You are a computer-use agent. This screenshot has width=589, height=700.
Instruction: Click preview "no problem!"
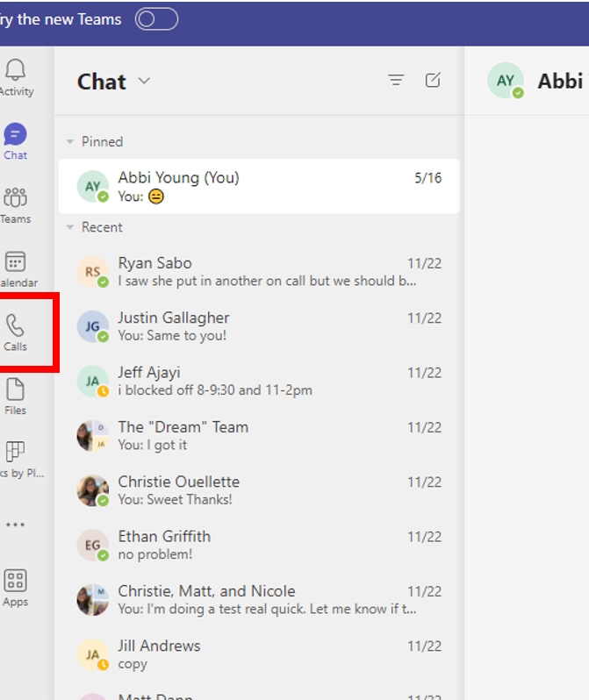[x=155, y=554]
